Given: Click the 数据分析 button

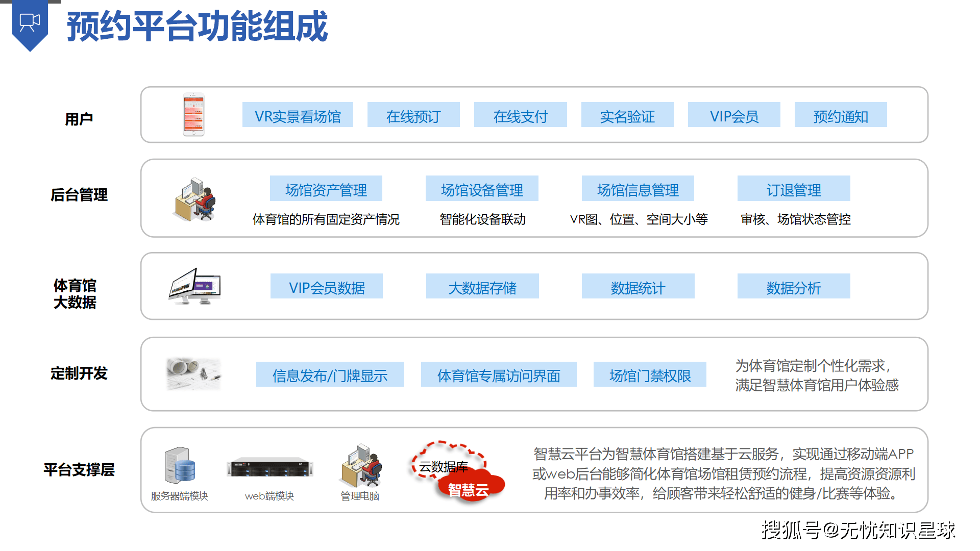Looking at the screenshot, I should pos(793,286).
